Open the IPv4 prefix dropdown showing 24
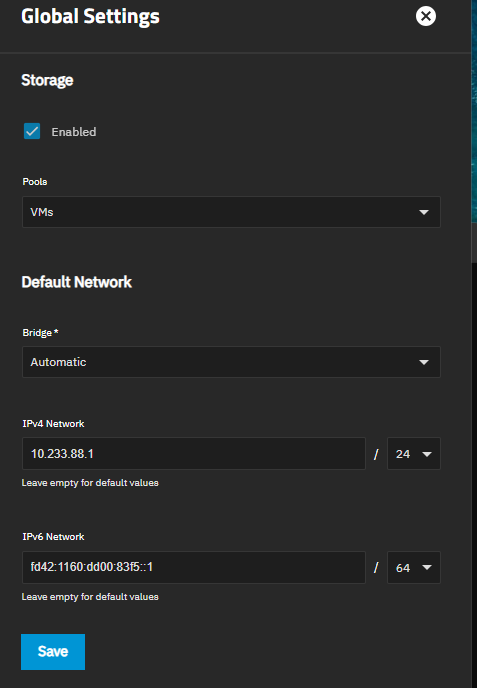The width and height of the screenshot is (477, 688). coord(414,453)
